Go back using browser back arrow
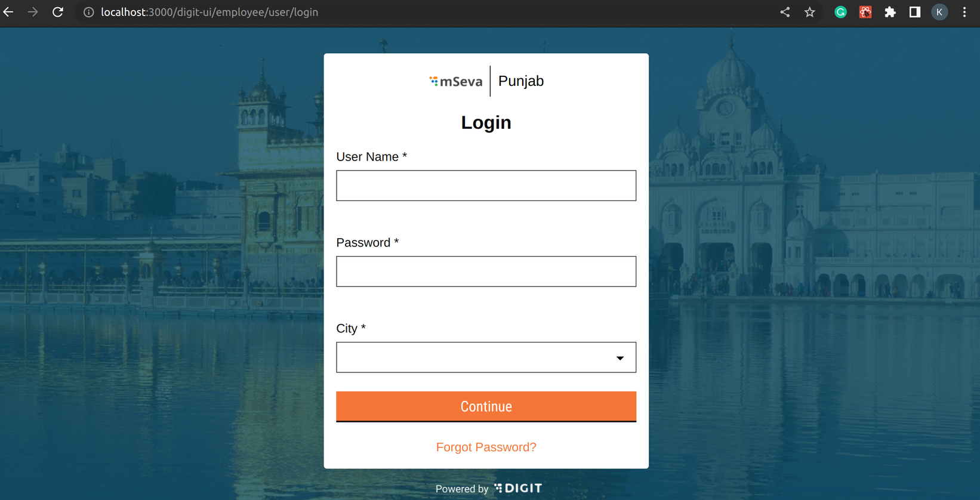980x500 pixels. [8, 12]
